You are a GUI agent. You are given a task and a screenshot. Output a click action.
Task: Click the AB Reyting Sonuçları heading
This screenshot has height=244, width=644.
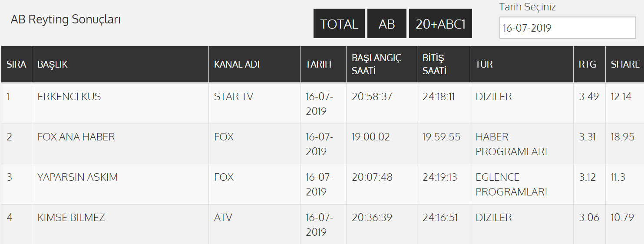pyautogui.click(x=66, y=20)
